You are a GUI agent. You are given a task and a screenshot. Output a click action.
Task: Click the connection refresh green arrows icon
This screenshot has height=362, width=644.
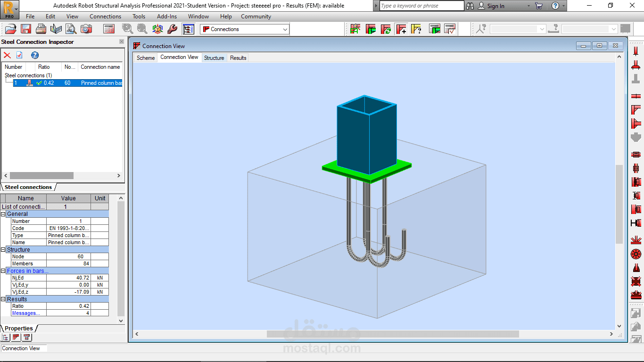tap(386, 29)
